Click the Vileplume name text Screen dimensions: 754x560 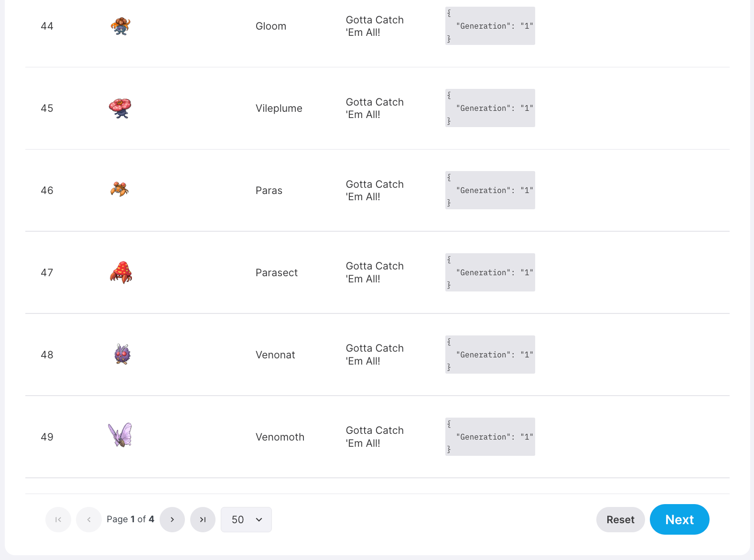pyautogui.click(x=279, y=108)
